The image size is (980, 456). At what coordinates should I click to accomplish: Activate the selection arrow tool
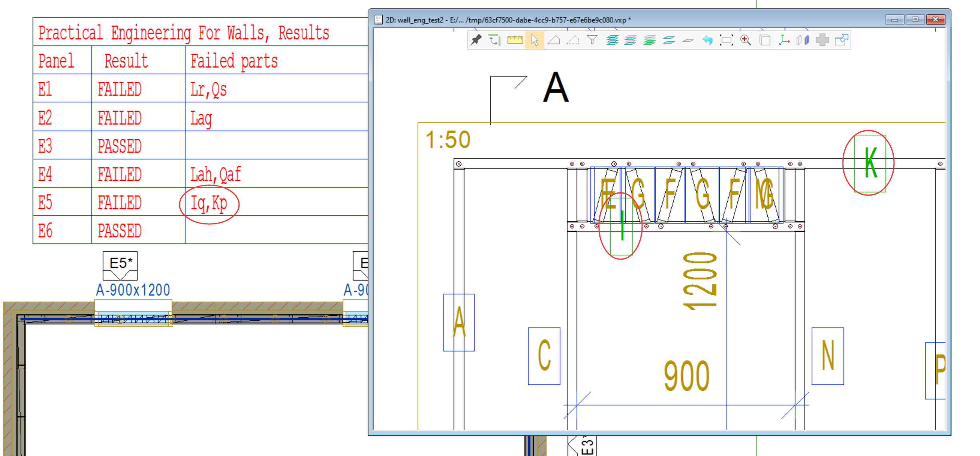pyautogui.click(x=535, y=40)
